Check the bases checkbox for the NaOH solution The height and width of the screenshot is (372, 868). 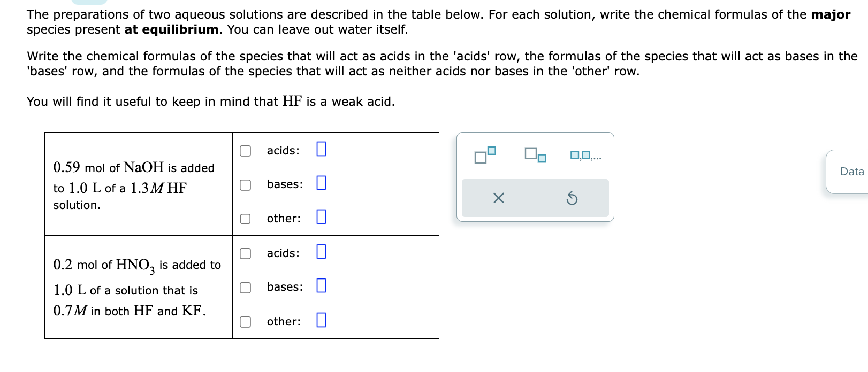coord(245,184)
